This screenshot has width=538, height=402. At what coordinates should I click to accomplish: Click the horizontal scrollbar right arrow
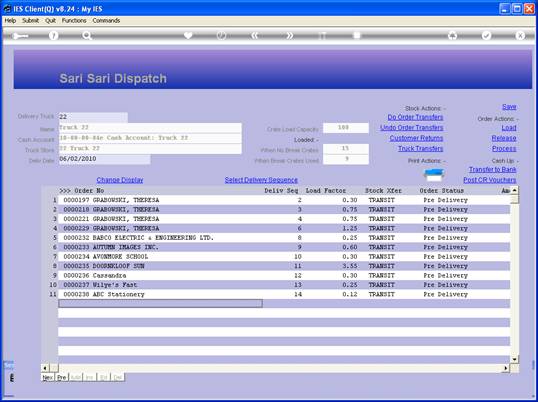click(x=506, y=368)
